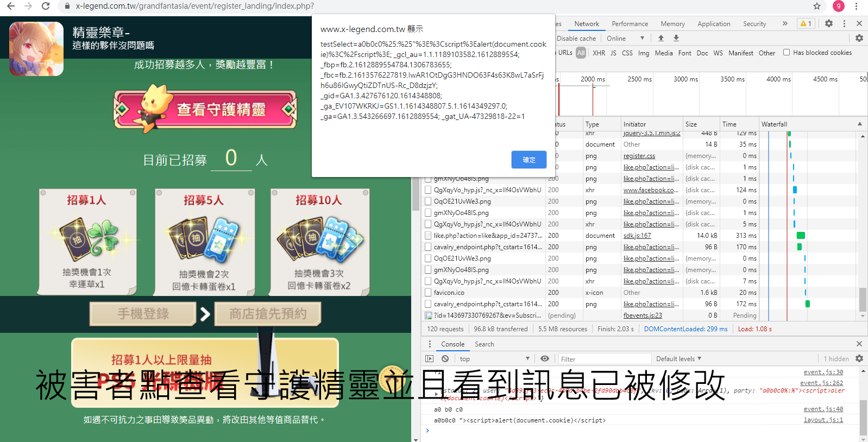Filter requests by CSS type
The height and width of the screenshot is (442, 868).
click(x=627, y=53)
